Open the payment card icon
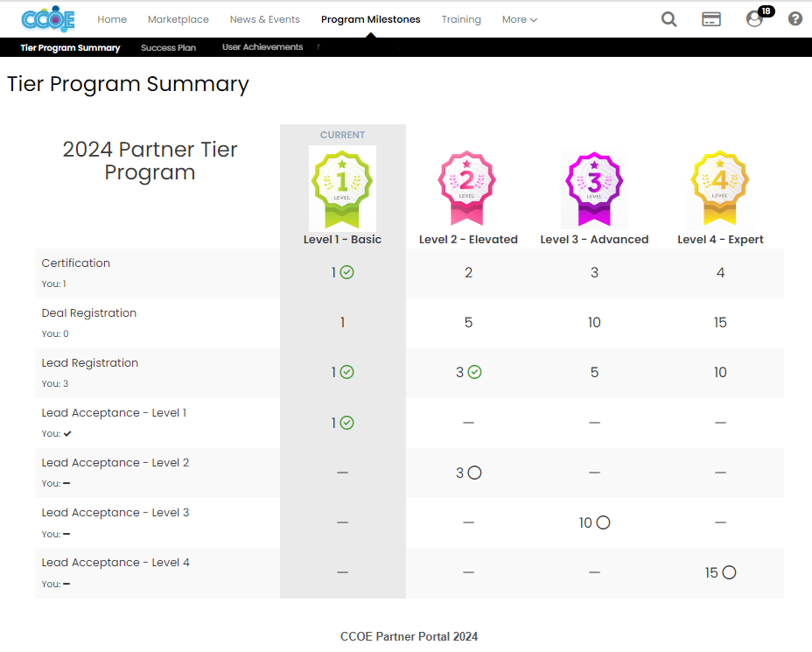The image size is (812, 652). pos(711,19)
